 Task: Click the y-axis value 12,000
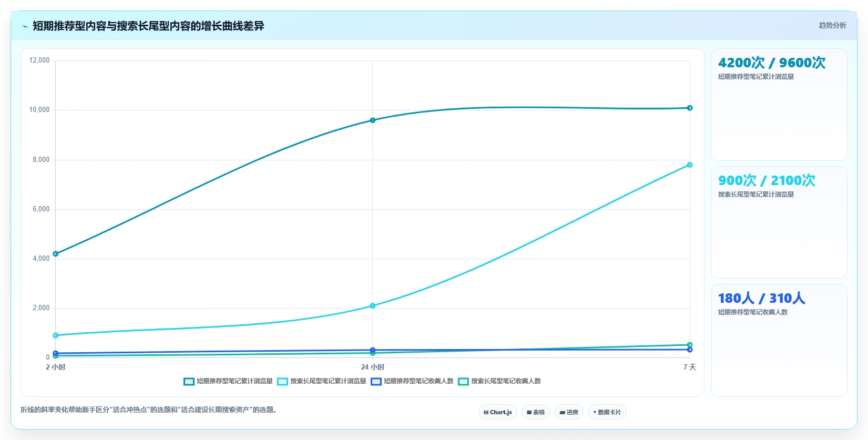39,60
